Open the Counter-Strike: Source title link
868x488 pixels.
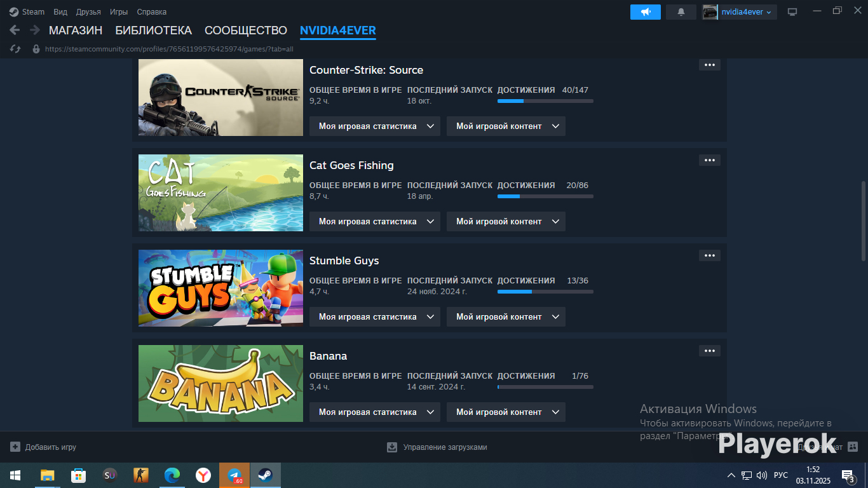(366, 70)
